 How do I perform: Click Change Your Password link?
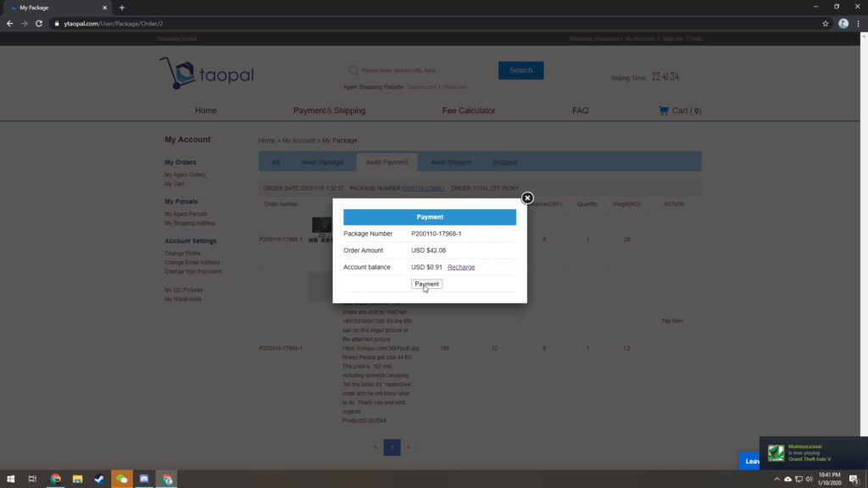tap(192, 272)
